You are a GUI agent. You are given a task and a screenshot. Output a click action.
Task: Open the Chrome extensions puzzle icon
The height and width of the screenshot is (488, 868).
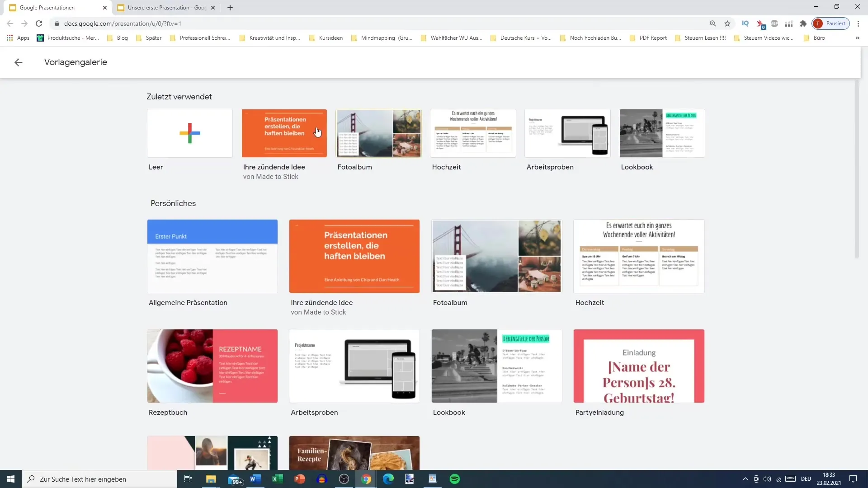(x=803, y=23)
